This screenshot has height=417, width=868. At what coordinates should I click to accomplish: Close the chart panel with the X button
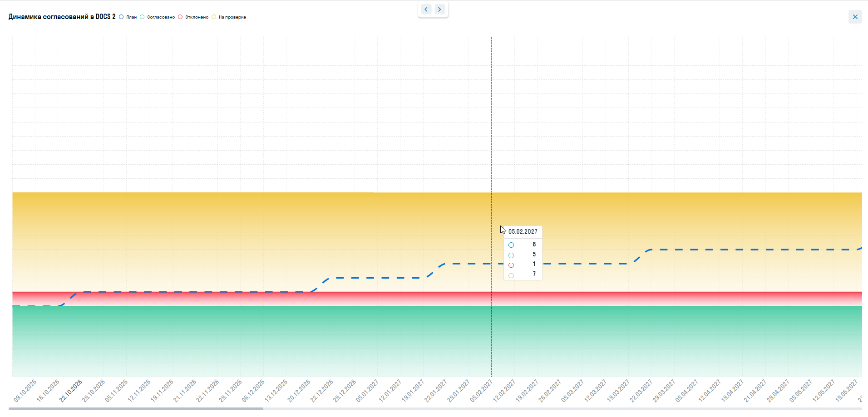tap(855, 17)
